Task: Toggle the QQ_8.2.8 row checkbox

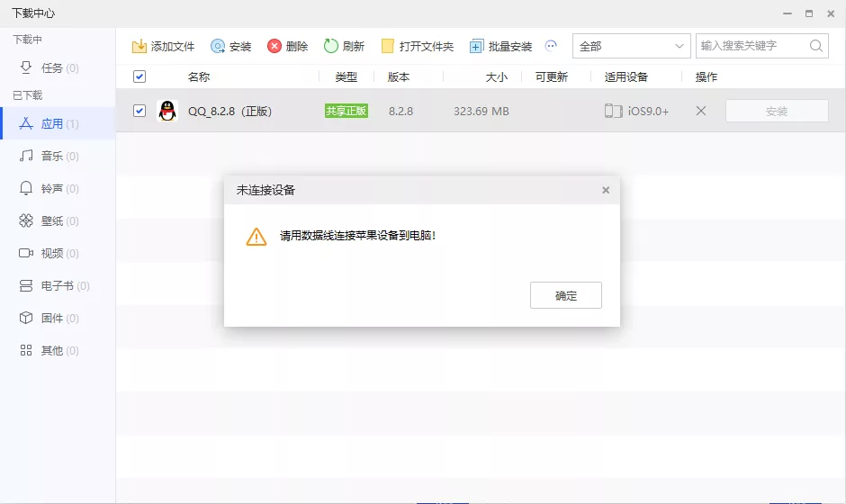Action: (139, 111)
